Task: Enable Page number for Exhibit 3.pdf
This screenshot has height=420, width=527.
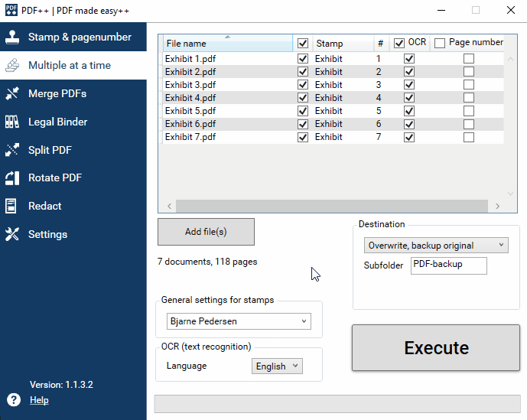Action: tap(469, 85)
